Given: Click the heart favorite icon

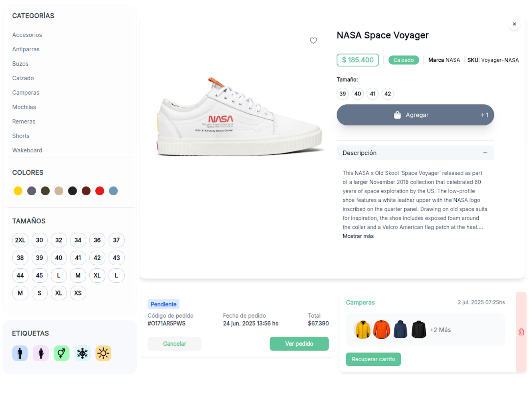Looking at the screenshot, I should (313, 41).
